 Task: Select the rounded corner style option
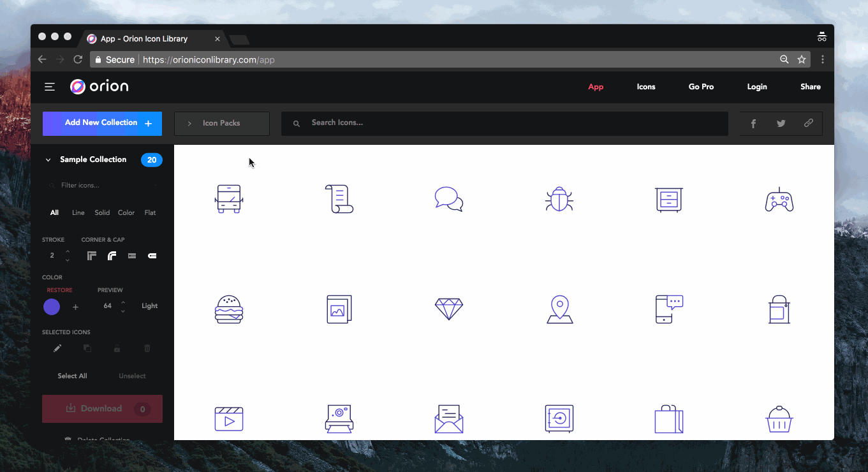coord(112,255)
